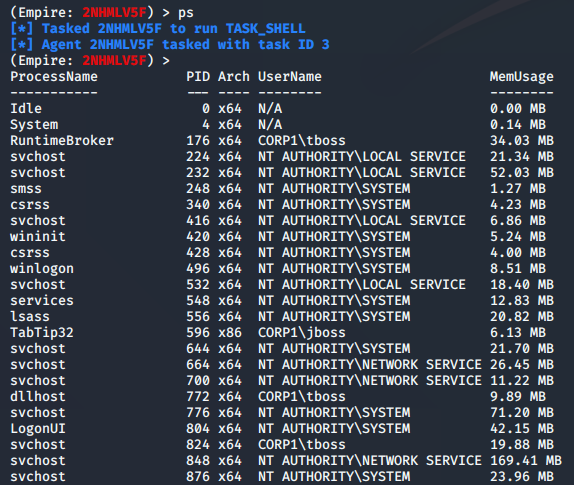This screenshot has width=574, height=485.
Task: Click PID 176 in the process list
Action: [x=198, y=141]
